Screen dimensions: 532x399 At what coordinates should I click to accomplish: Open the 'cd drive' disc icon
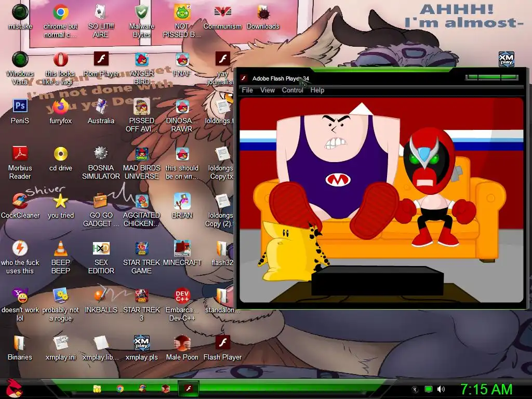click(x=60, y=159)
